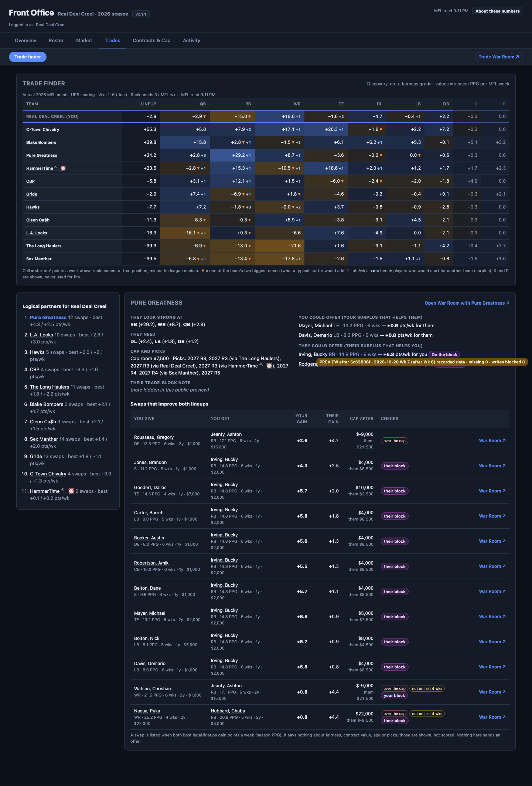Go to Contracts & Cap tab
This screenshot has width=532, height=786.
(x=151, y=41)
